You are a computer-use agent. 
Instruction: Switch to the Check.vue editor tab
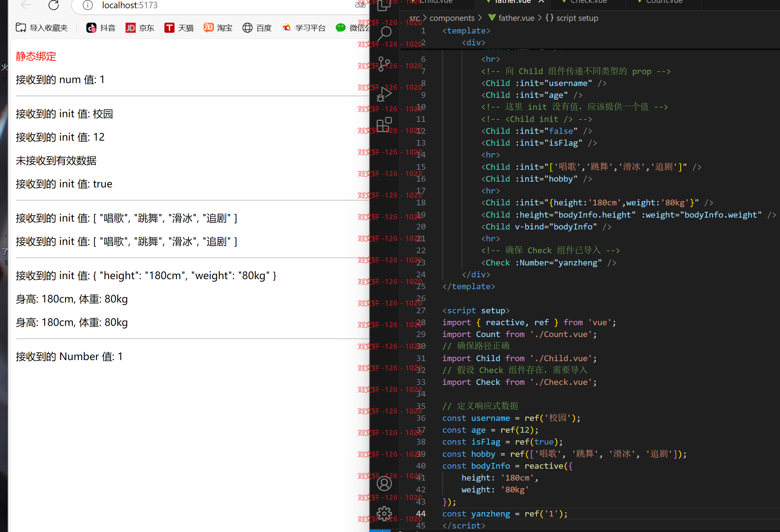pos(589,2)
